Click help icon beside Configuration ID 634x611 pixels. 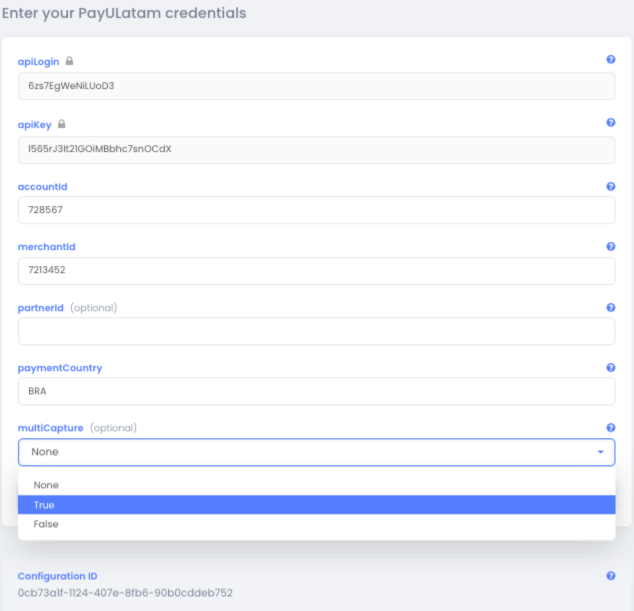click(x=610, y=576)
